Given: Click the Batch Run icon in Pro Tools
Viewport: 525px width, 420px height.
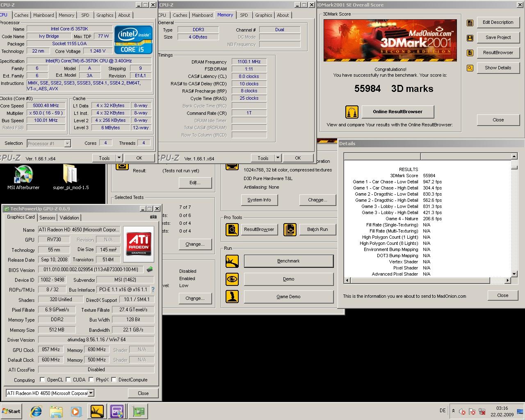Looking at the screenshot, I should coord(290,230).
